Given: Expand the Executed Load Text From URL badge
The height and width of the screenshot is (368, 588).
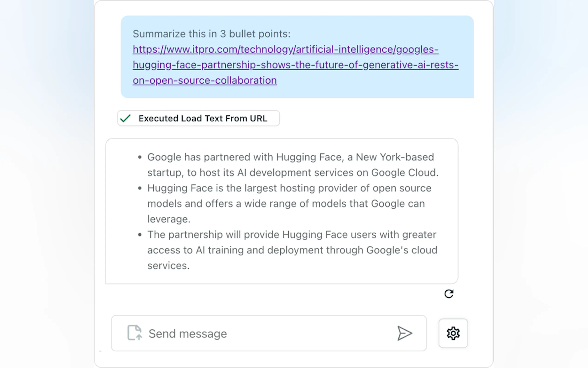Looking at the screenshot, I should tap(203, 118).
